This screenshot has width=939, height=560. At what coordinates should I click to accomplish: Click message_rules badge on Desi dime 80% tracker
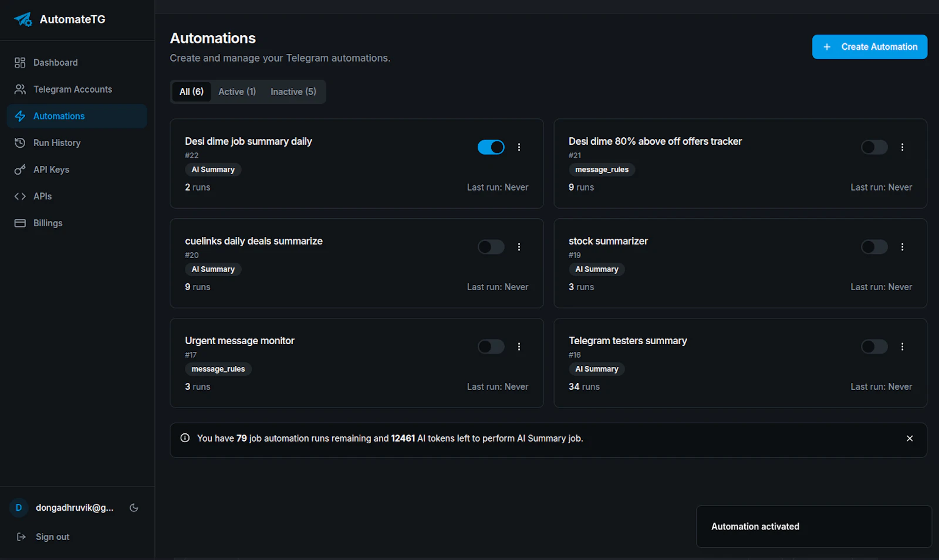(x=602, y=169)
